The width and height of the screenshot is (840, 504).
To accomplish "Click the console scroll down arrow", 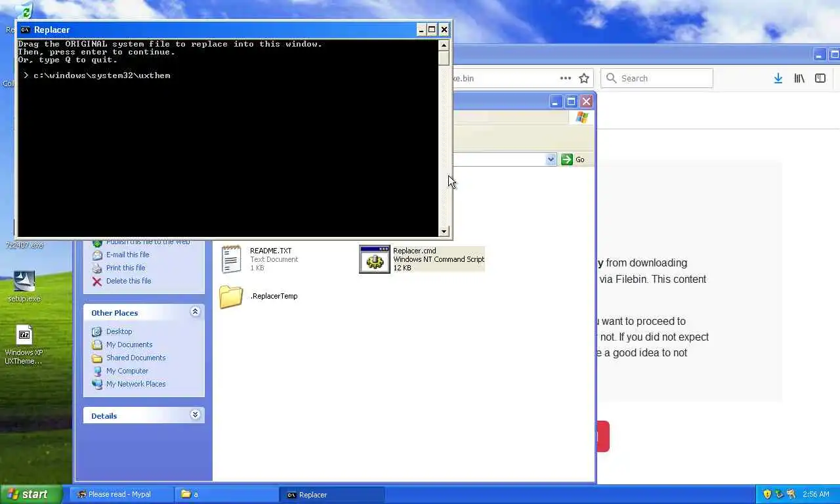I will [x=444, y=231].
